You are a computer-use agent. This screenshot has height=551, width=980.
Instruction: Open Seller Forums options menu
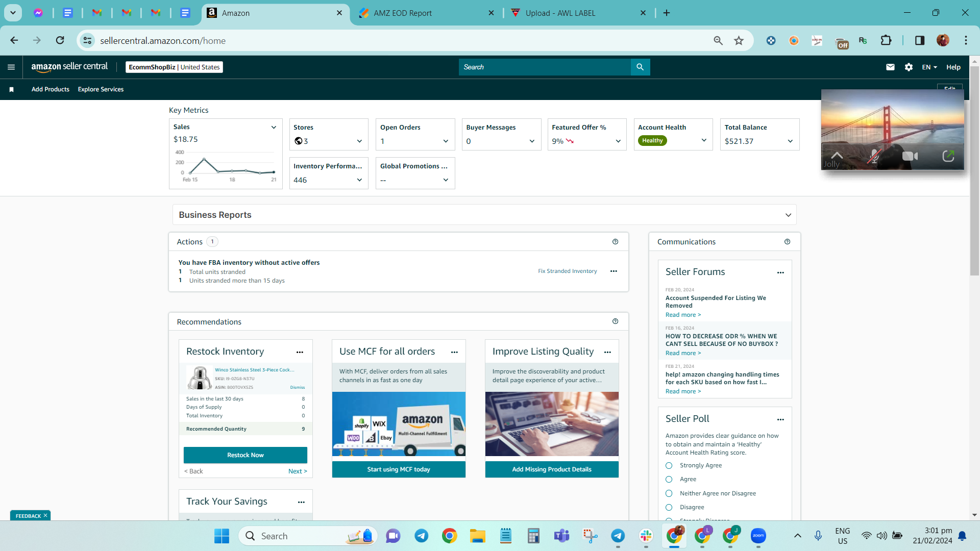[780, 272]
